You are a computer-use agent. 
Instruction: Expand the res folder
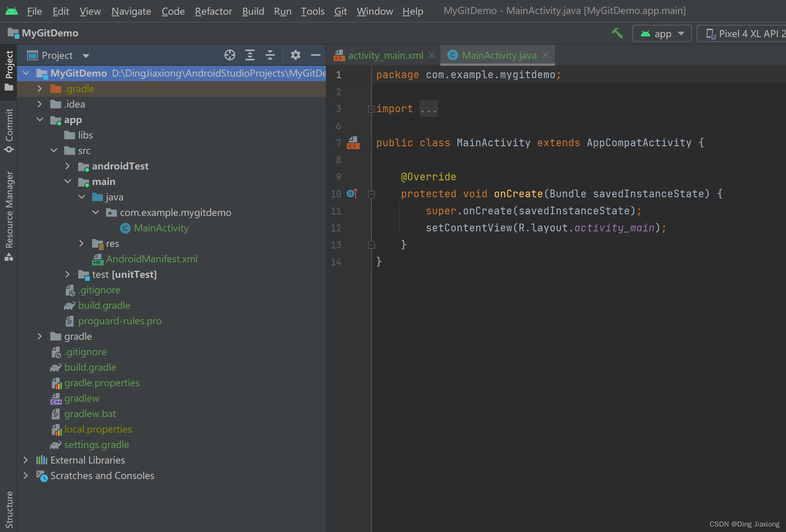pos(81,243)
